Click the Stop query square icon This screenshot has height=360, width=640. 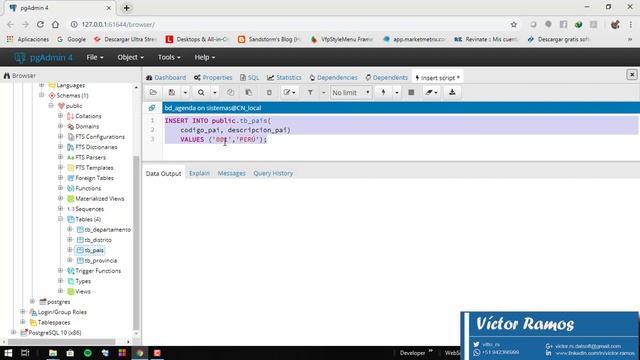point(411,93)
